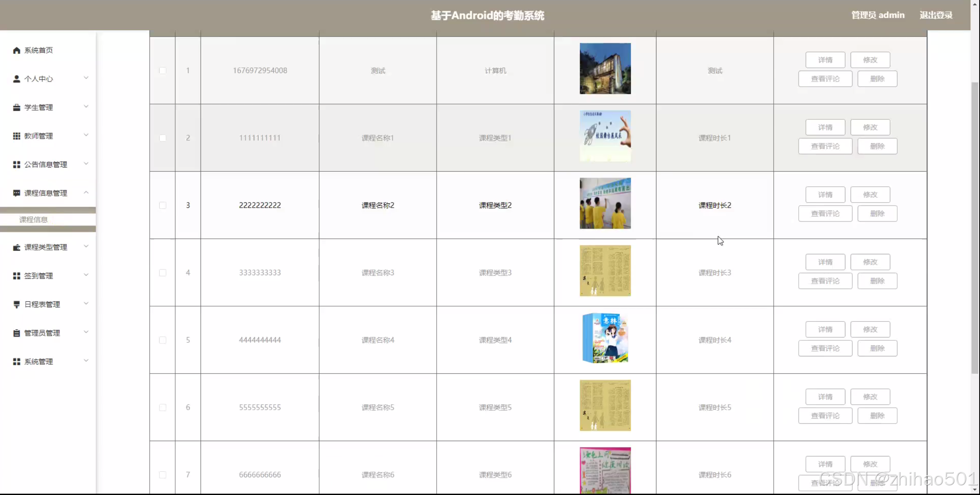Tick the checkbox for row 1 测试

pyautogui.click(x=162, y=71)
